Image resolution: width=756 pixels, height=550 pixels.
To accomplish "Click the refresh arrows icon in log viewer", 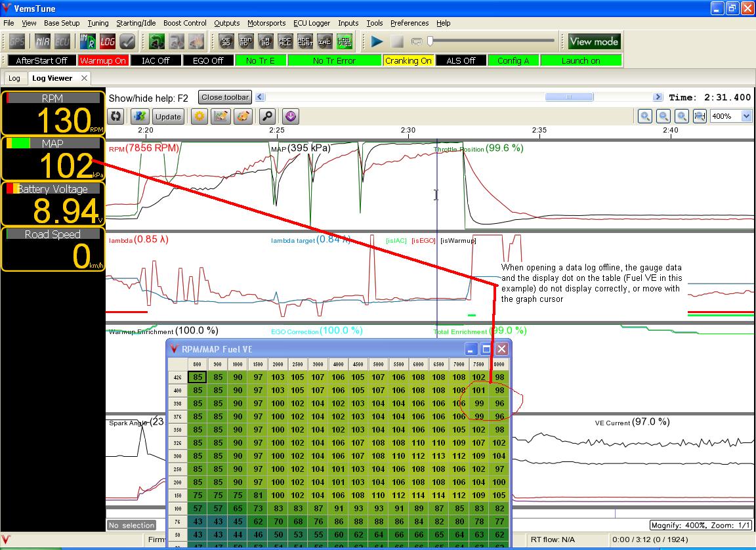I will point(116,116).
